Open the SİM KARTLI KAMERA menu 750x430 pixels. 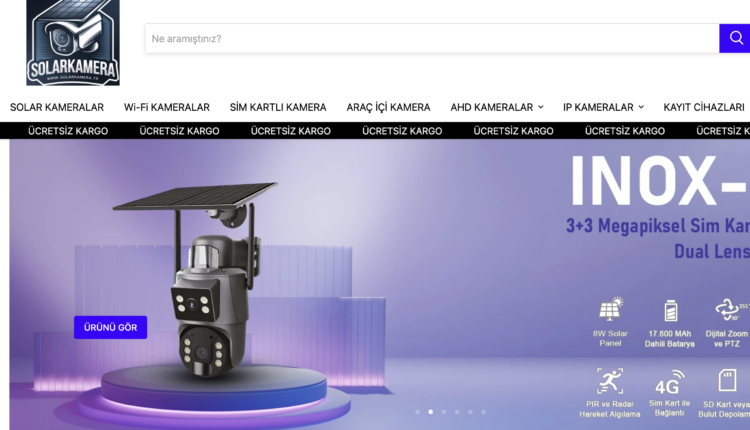(278, 107)
